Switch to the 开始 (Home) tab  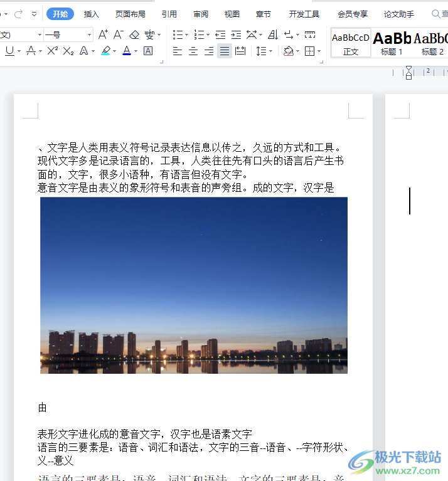coord(60,14)
